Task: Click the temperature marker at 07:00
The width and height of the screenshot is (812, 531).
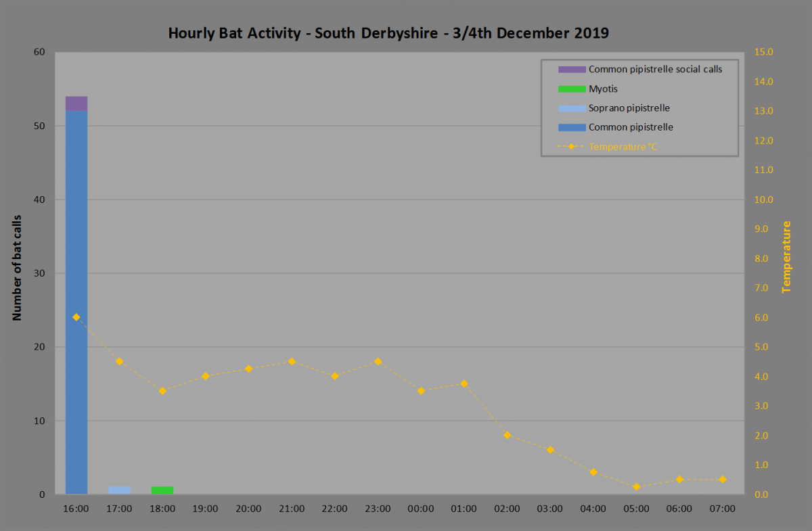Action: coord(723,480)
